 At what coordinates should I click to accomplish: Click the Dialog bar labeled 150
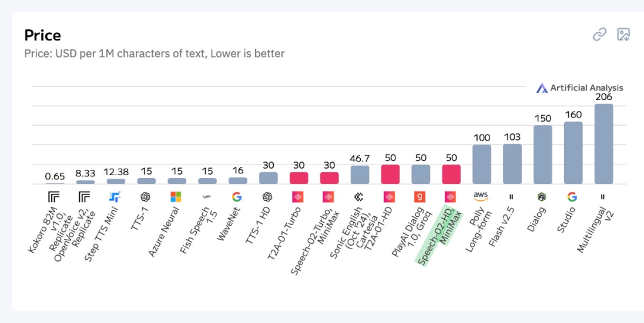(543, 154)
